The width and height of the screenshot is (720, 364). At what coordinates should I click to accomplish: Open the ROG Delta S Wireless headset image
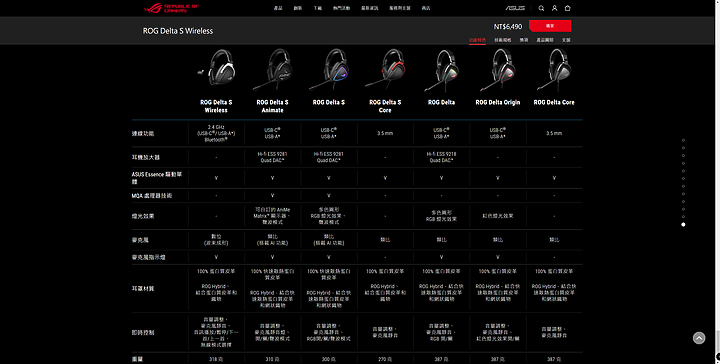pos(217,68)
